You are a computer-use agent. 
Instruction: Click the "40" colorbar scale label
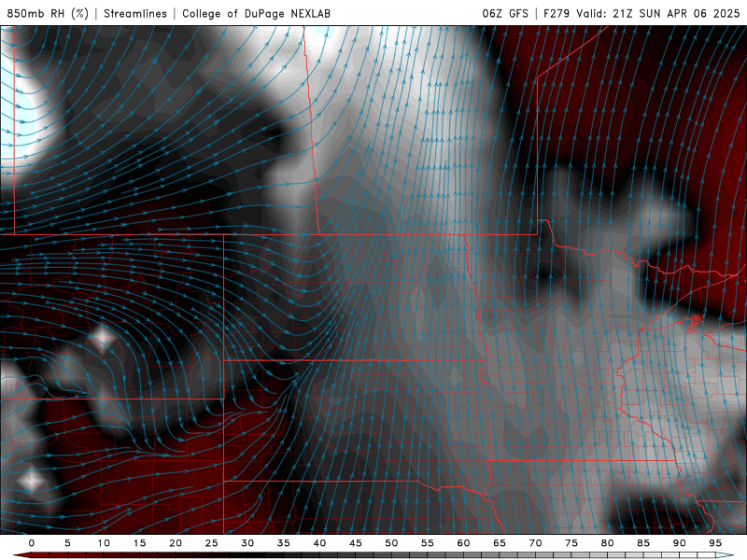319,543
